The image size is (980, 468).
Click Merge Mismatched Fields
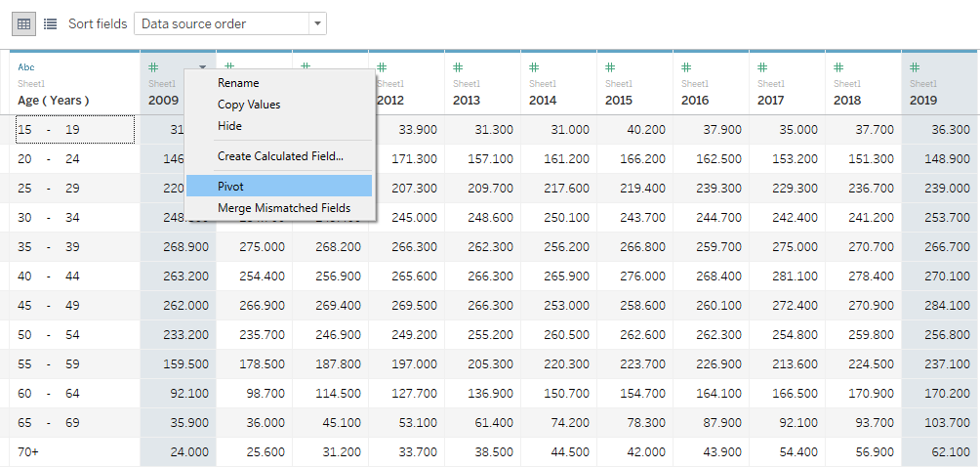click(283, 208)
